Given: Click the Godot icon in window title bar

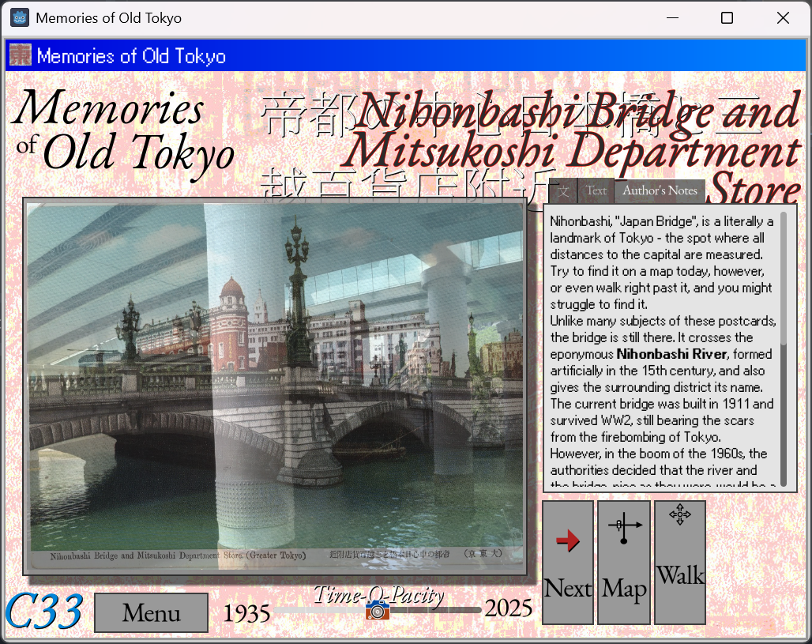Looking at the screenshot, I should 20,18.
